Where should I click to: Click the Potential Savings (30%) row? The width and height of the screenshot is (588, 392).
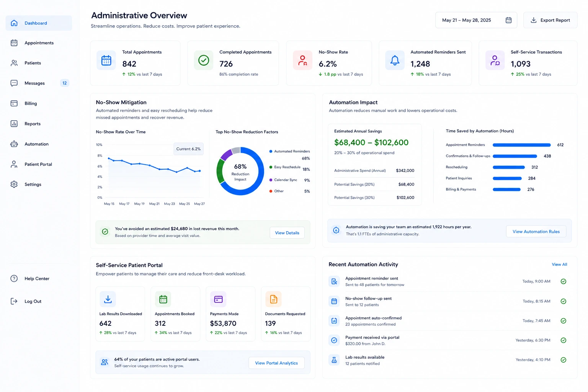click(374, 198)
